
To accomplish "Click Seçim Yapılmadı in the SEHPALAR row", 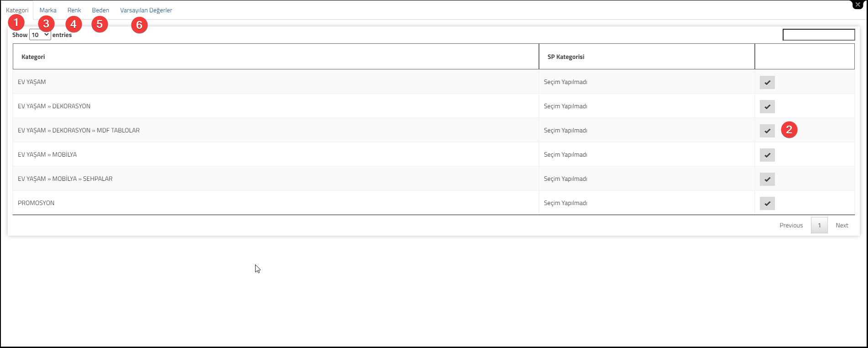I will [x=565, y=179].
